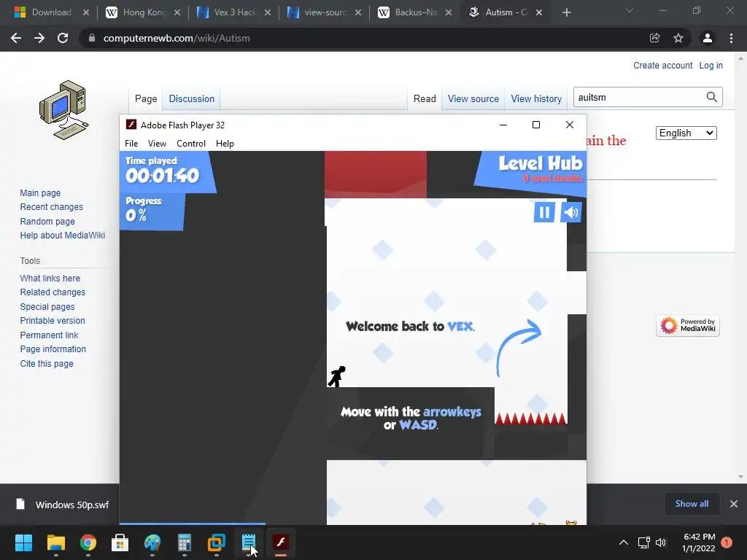The width and height of the screenshot is (747, 560).
Task: Go back in Chrome
Action: click(16, 38)
